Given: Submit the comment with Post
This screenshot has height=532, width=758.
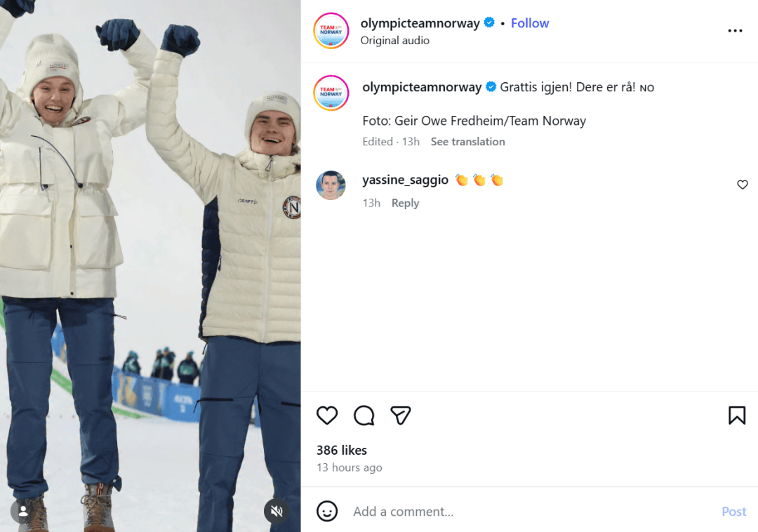Looking at the screenshot, I should (x=734, y=511).
